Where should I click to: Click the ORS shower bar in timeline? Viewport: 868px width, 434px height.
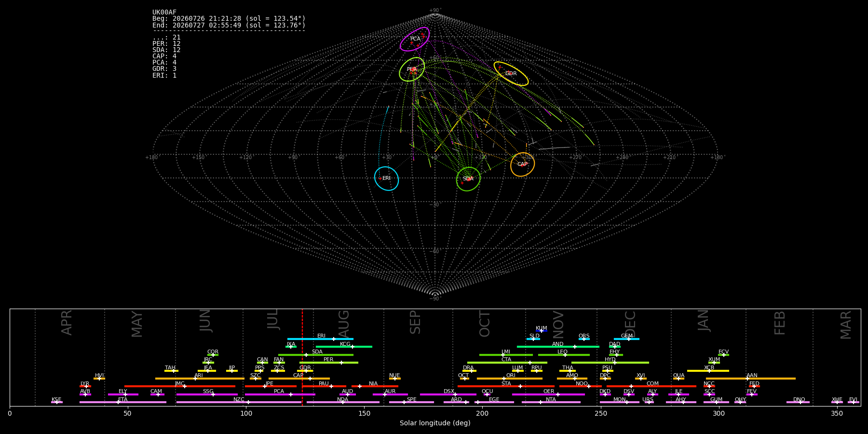point(584,339)
